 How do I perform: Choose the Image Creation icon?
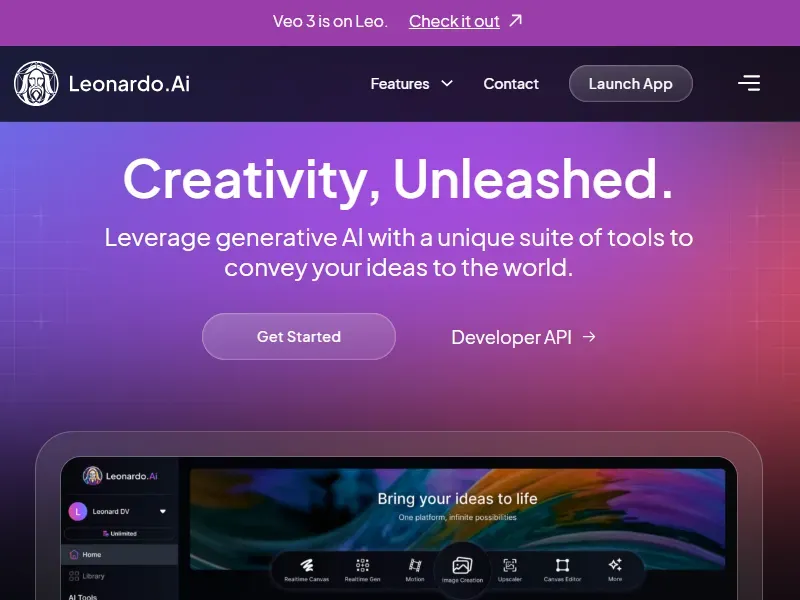point(462,567)
